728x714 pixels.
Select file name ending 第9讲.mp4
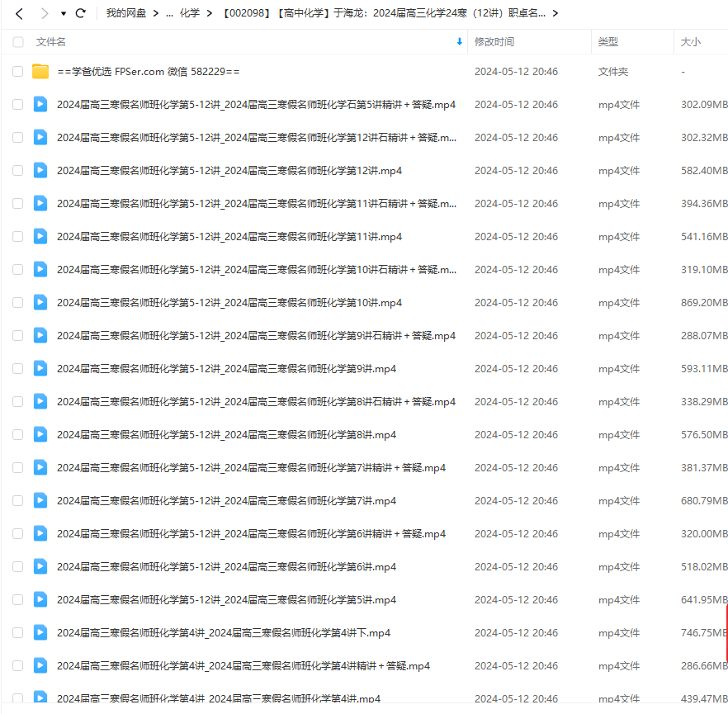(x=226, y=369)
